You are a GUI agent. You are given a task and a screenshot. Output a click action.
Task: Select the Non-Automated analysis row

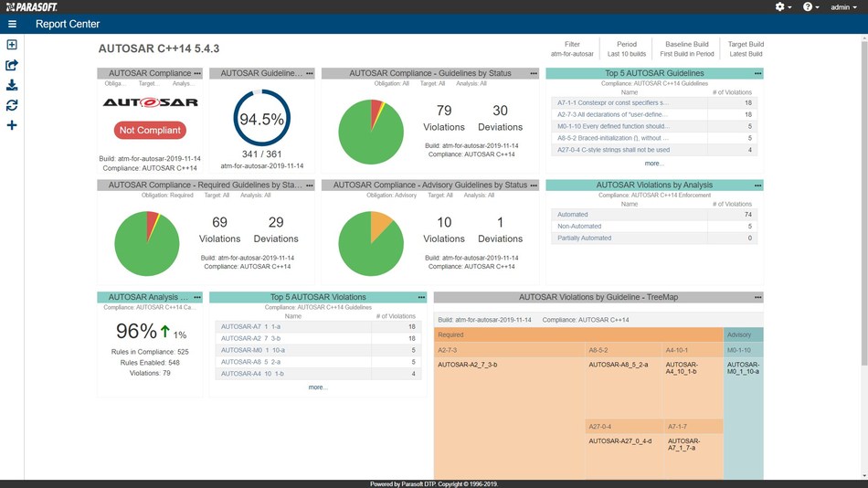click(x=654, y=226)
